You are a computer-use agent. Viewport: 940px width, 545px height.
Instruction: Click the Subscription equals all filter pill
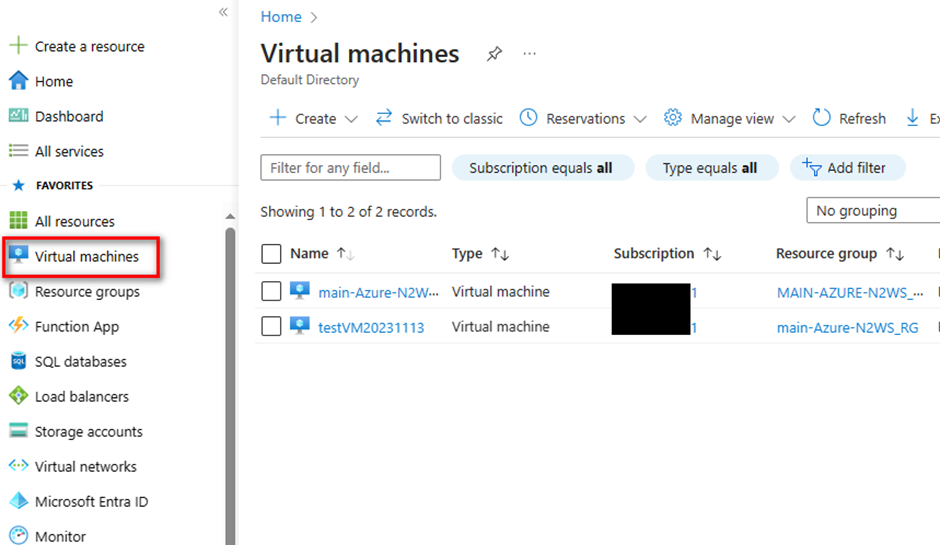543,167
